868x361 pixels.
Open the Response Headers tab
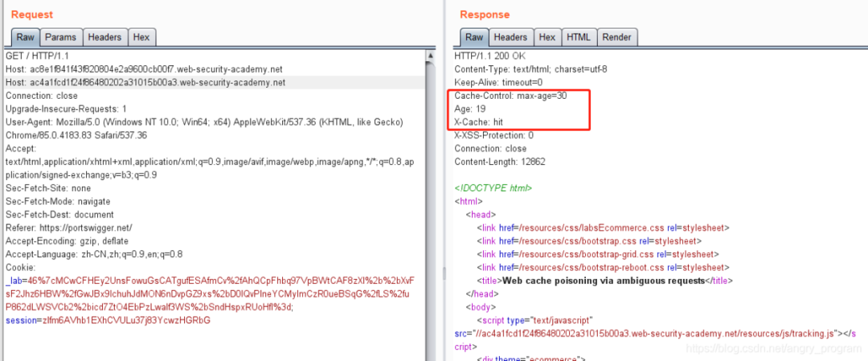click(510, 37)
